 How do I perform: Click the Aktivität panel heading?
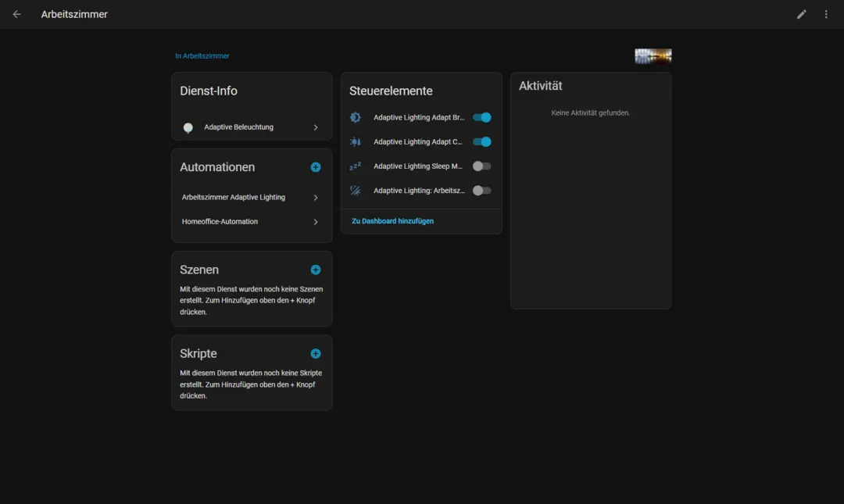[541, 86]
